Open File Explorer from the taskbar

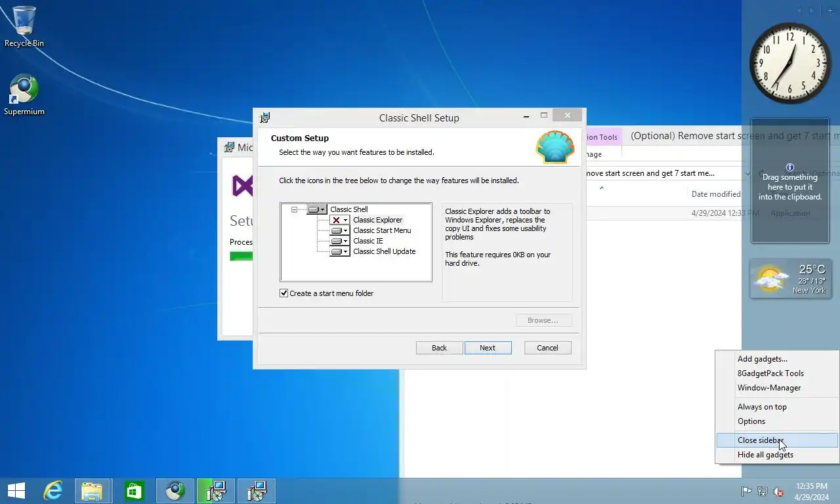92,491
